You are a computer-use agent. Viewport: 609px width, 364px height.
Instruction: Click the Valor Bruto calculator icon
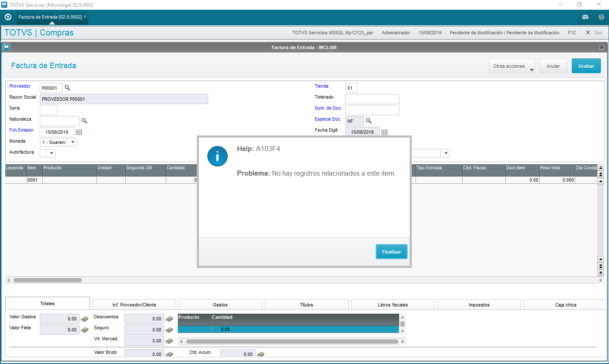click(x=169, y=354)
